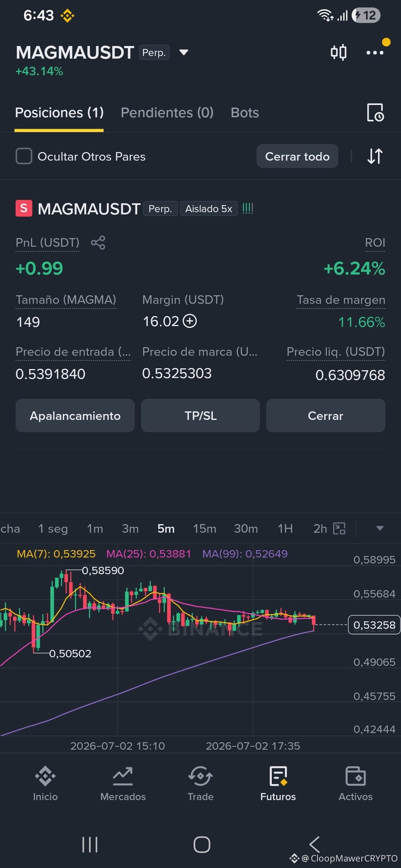Select the 1m chart interval
401x868 pixels.
pyautogui.click(x=95, y=528)
